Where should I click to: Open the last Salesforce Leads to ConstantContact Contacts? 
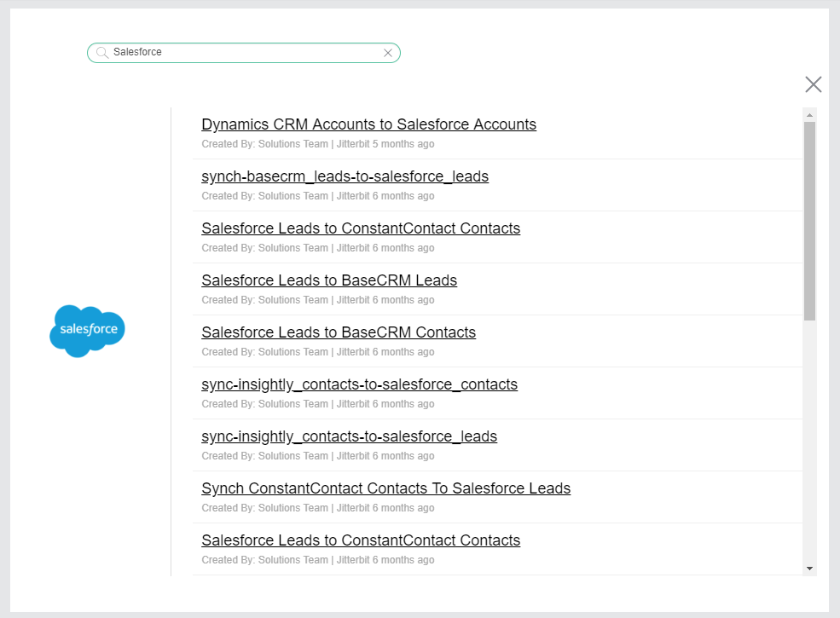click(361, 540)
